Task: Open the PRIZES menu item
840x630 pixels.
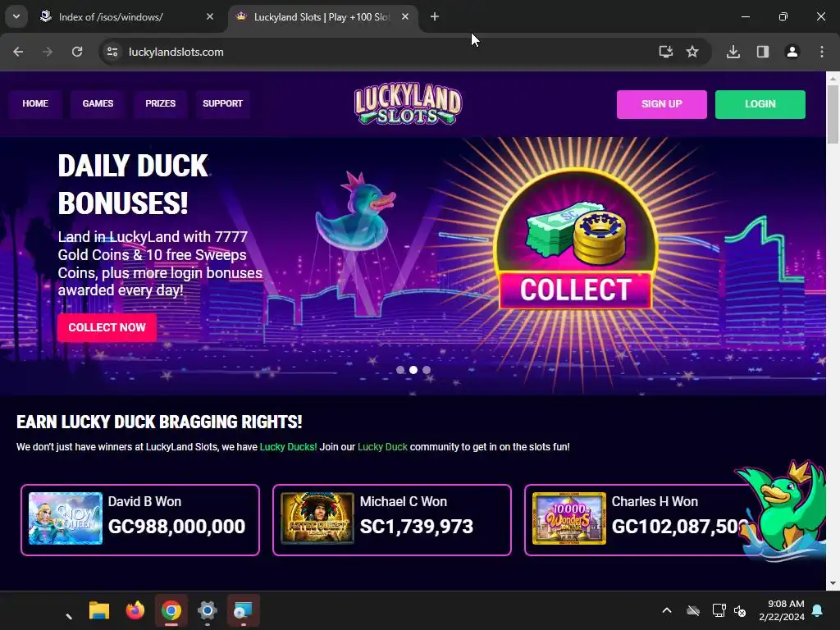Action: (160, 103)
